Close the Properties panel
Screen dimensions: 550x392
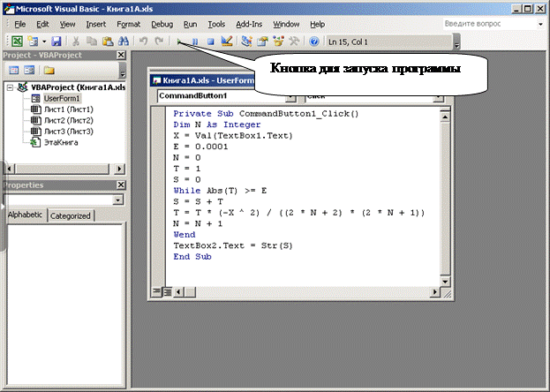(121, 185)
